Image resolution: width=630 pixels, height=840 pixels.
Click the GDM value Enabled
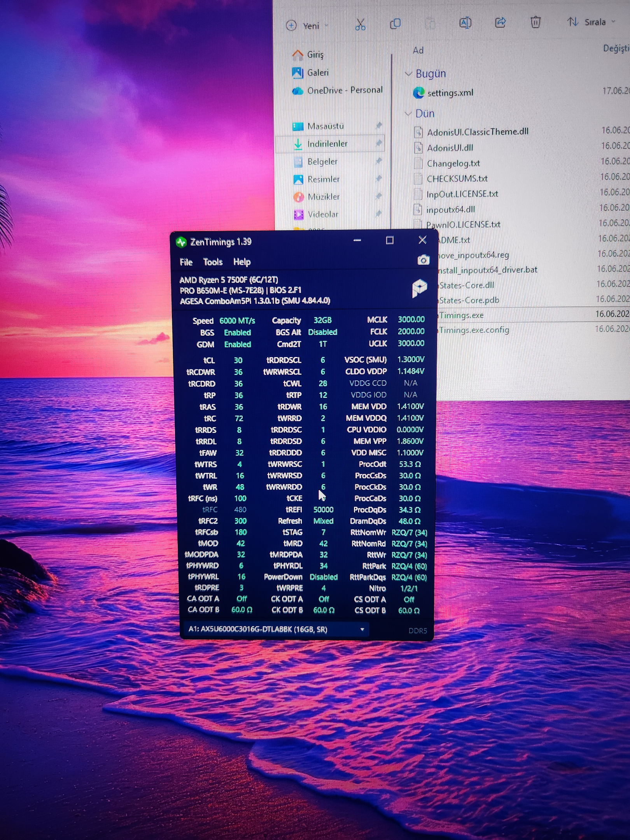(238, 345)
